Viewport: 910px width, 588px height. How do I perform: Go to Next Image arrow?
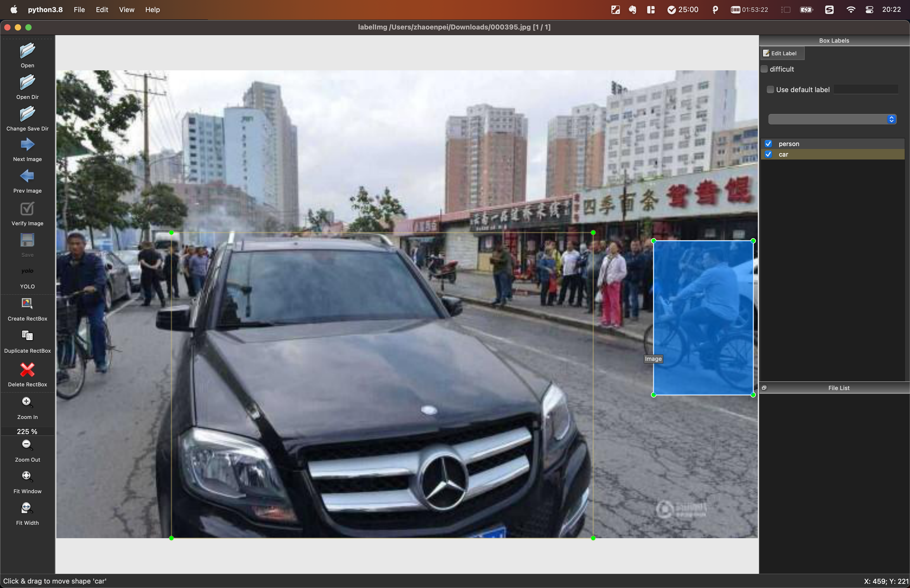(27, 145)
